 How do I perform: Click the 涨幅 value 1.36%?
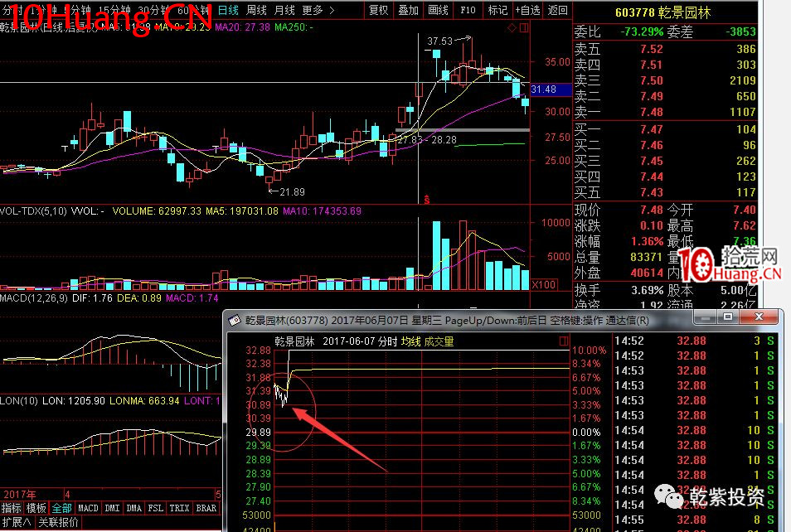(x=647, y=241)
